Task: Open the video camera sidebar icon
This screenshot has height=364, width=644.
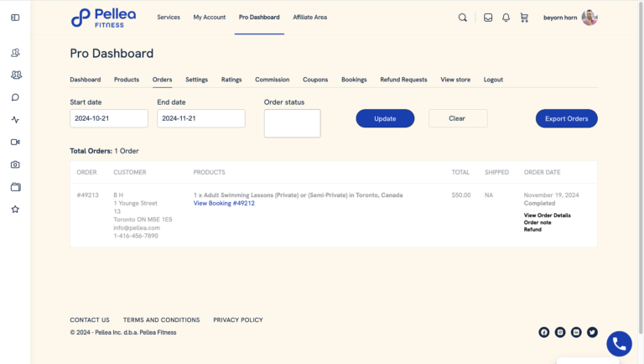Action: 15,142
